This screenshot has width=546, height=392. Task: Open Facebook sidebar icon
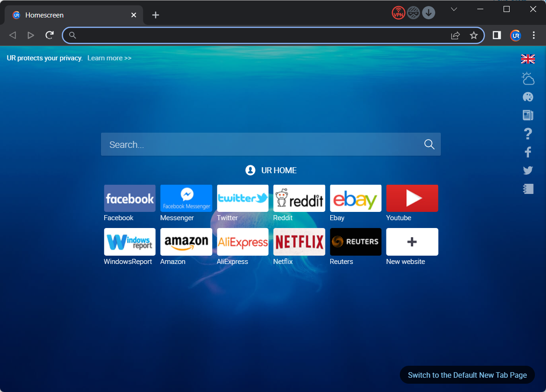click(528, 152)
